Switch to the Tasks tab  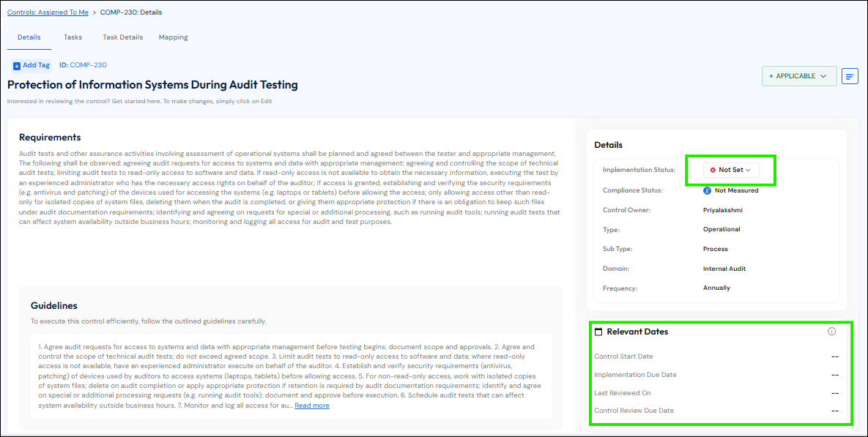(x=73, y=37)
